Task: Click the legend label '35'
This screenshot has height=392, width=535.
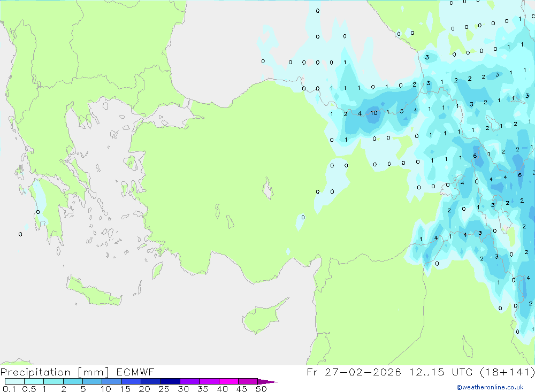Action: (x=203, y=389)
